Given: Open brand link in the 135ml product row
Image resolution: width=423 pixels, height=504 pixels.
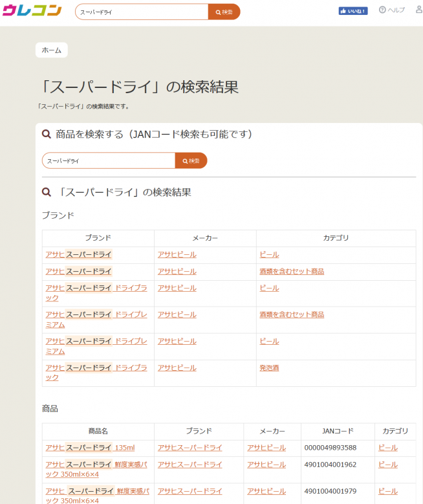Looking at the screenshot, I should pyautogui.click(x=190, y=448).
